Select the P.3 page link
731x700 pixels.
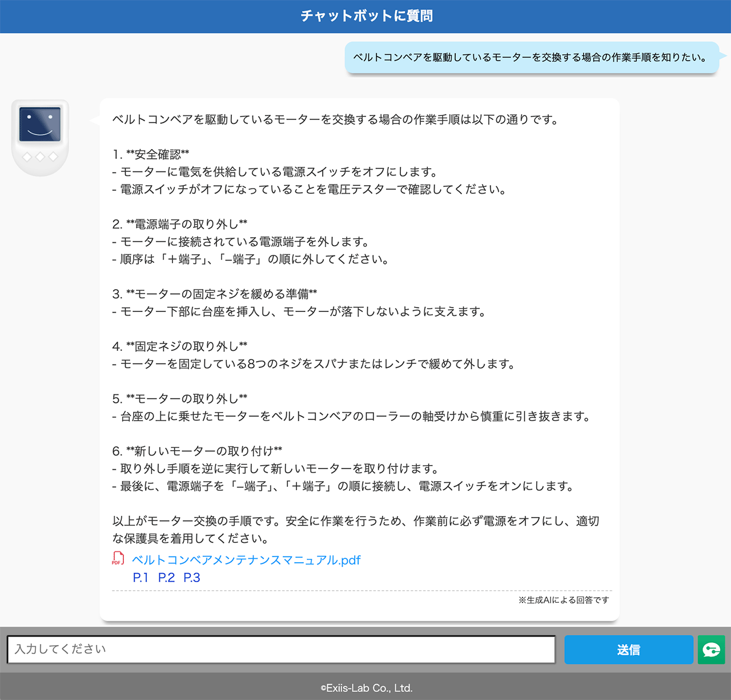coord(192,578)
